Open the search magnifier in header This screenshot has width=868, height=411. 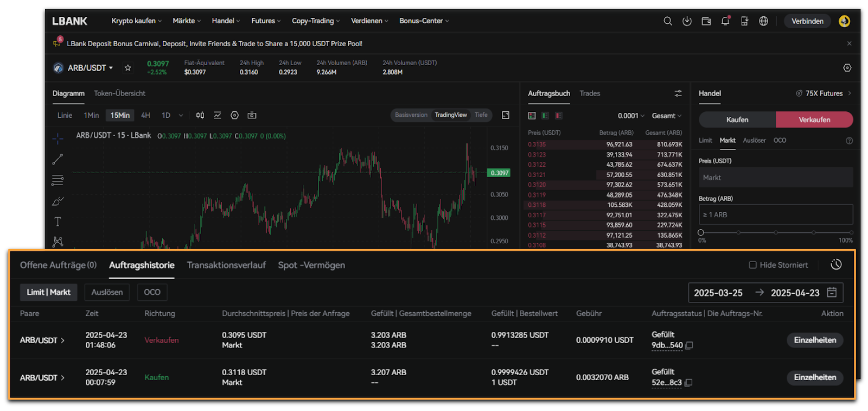coord(668,21)
